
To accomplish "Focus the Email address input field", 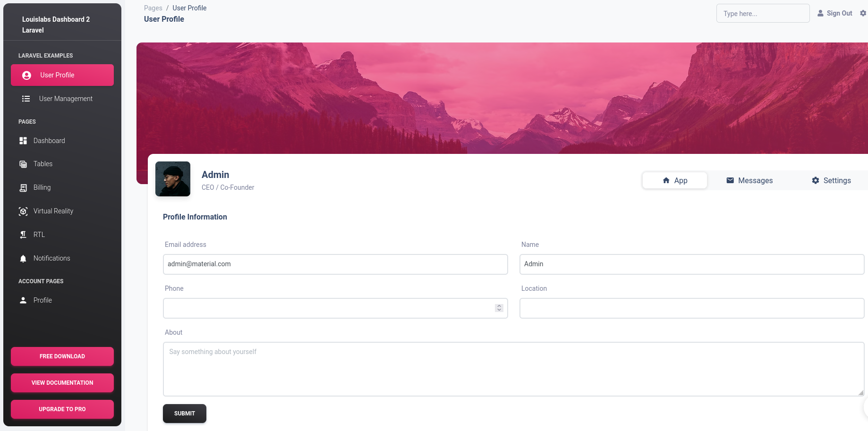I will (x=335, y=264).
